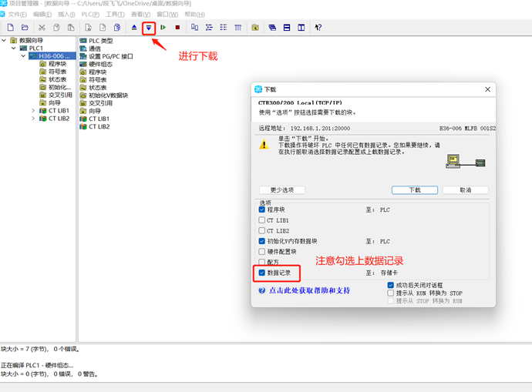Open the PLC(P) menu
The image size is (532, 392).
[90, 15]
